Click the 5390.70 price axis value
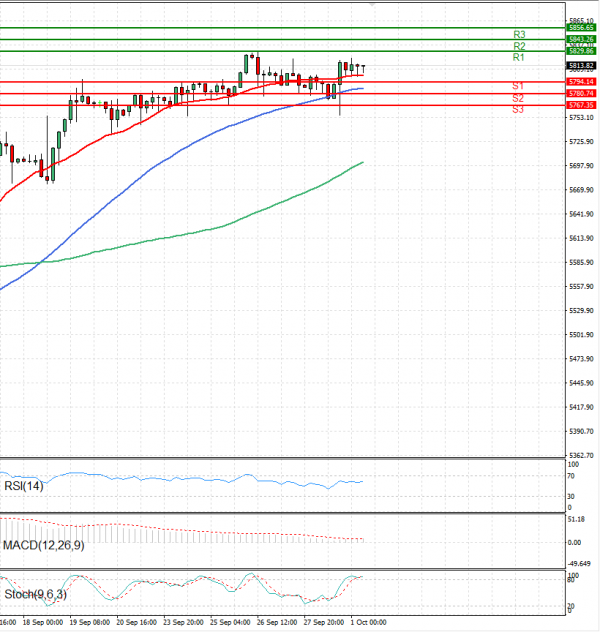The image size is (600, 632). [x=581, y=431]
